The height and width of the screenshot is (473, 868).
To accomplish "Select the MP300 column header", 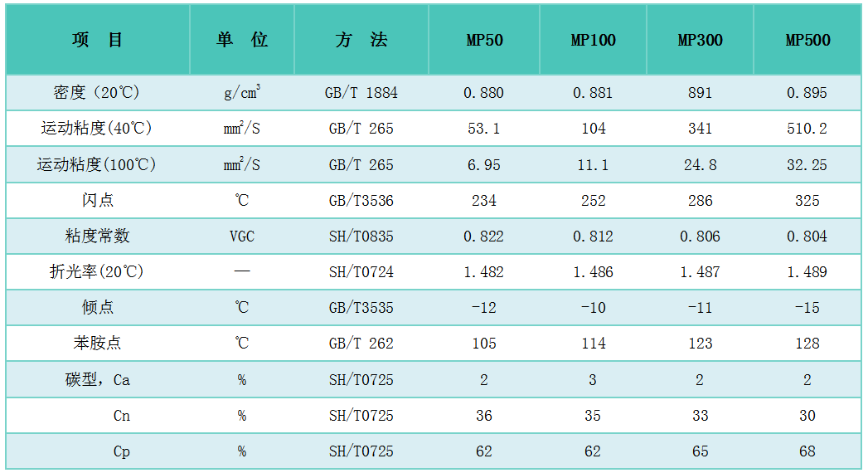I will pyautogui.click(x=700, y=41).
